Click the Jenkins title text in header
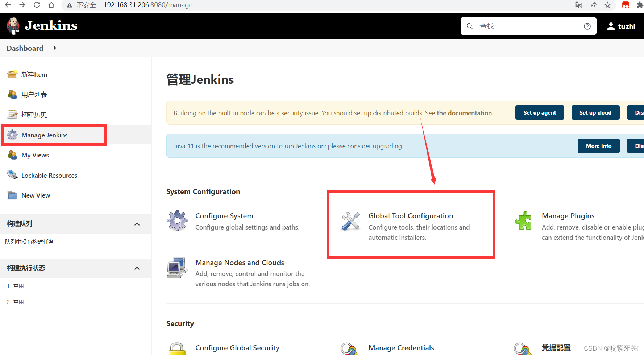Image resolution: width=644 pixels, height=355 pixels. pos(51,25)
